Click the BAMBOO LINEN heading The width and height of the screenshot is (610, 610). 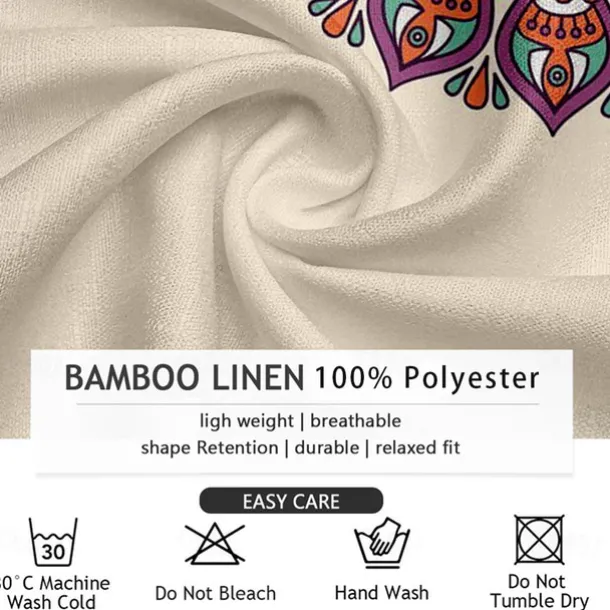(184, 377)
